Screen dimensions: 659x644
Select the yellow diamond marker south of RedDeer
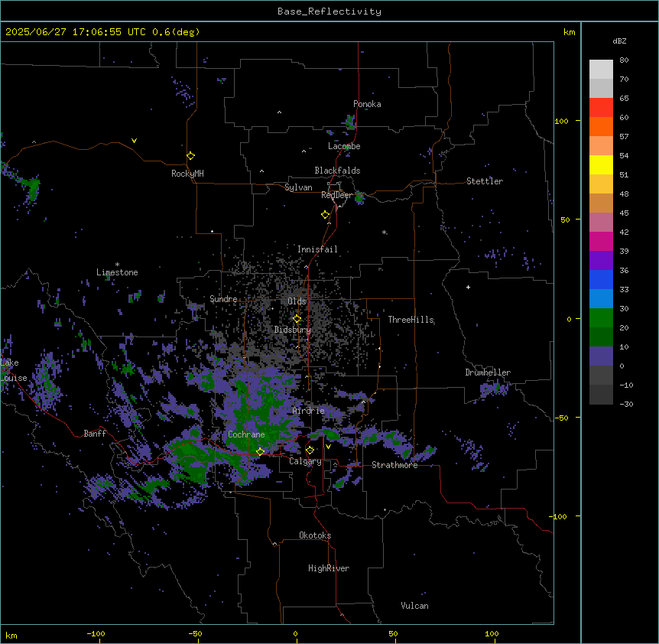coord(325,215)
